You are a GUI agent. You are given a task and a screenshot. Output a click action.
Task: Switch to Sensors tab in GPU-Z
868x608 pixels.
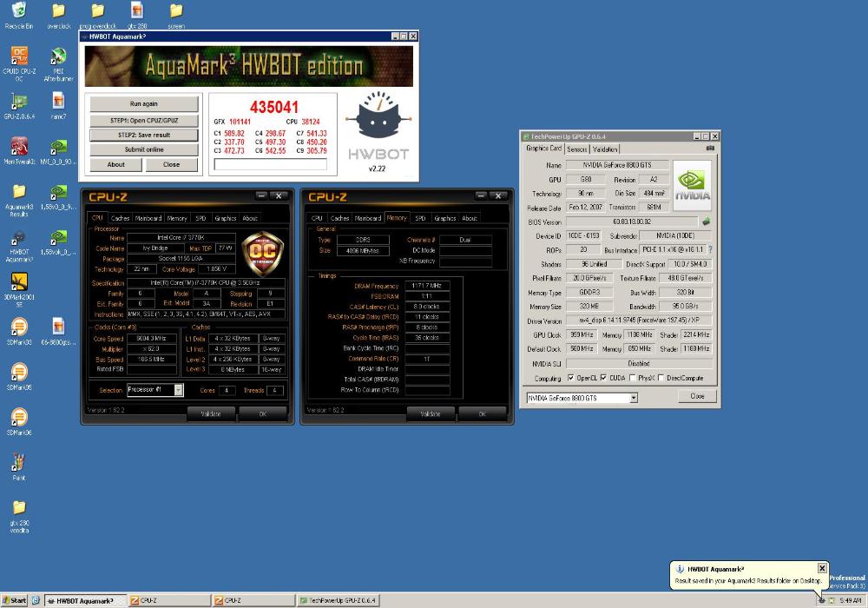pos(577,149)
